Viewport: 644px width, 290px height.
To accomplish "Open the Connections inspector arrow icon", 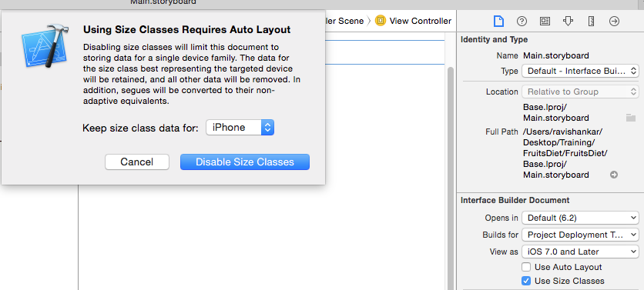I will coord(614,21).
